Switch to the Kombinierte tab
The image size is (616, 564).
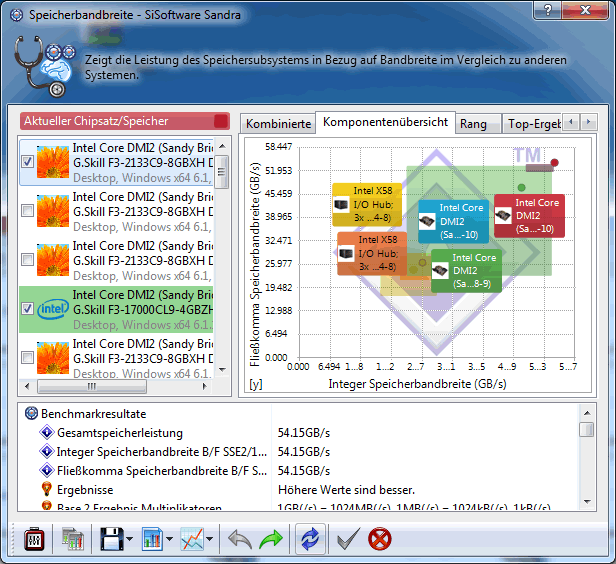[278, 124]
